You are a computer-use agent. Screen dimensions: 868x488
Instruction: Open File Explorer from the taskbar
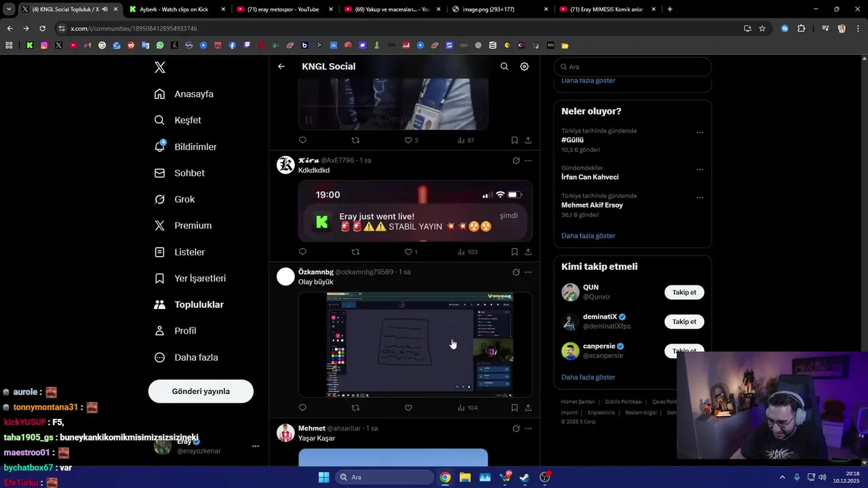coord(465,477)
